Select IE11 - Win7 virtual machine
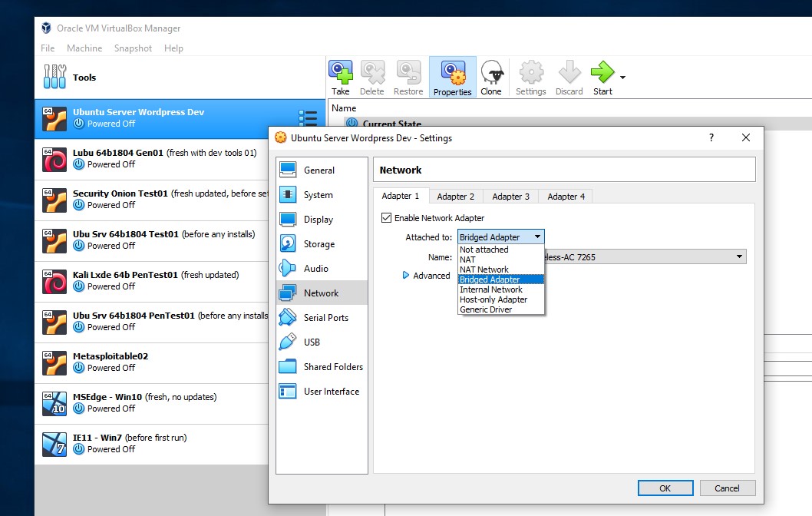 [151, 444]
